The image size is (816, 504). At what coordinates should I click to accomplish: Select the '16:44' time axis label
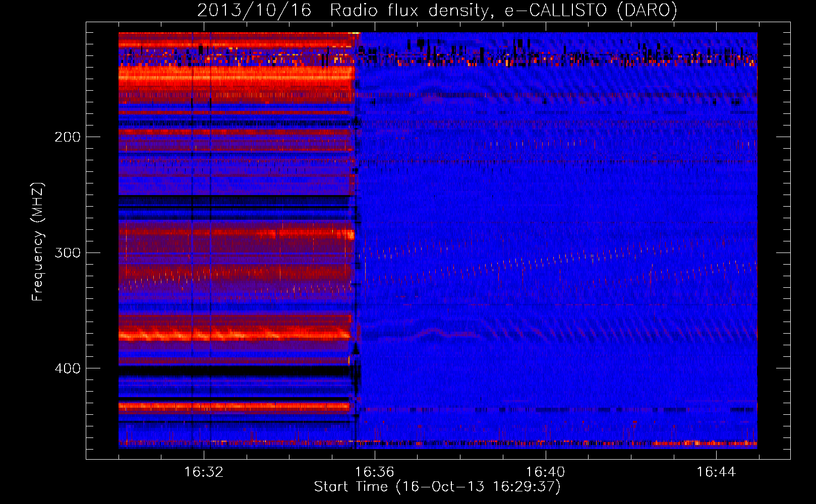coord(716,472)
